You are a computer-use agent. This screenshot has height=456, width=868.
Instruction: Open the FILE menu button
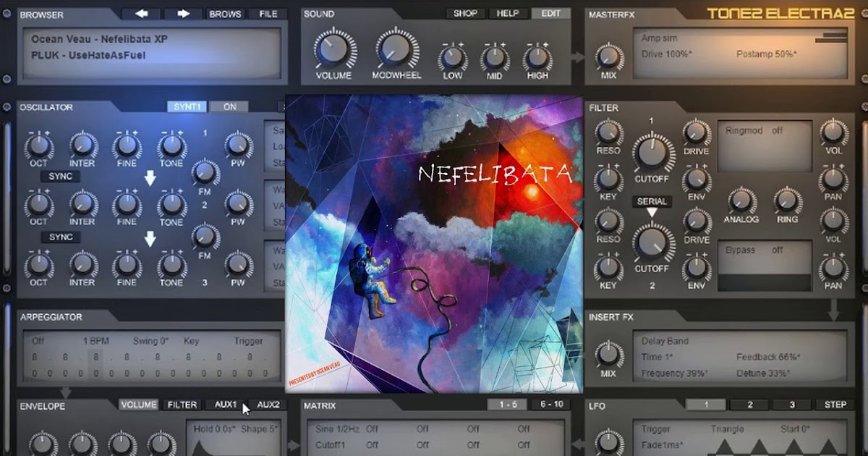click(268, 14)
